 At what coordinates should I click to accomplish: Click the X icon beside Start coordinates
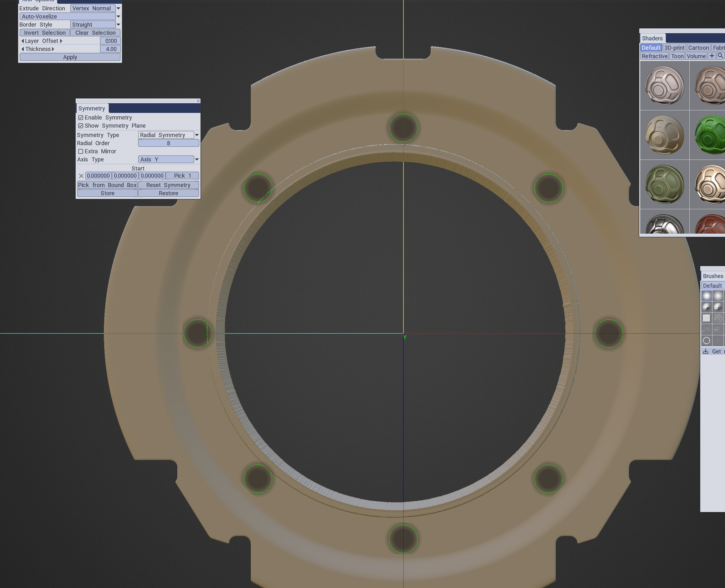click(81, 176)
